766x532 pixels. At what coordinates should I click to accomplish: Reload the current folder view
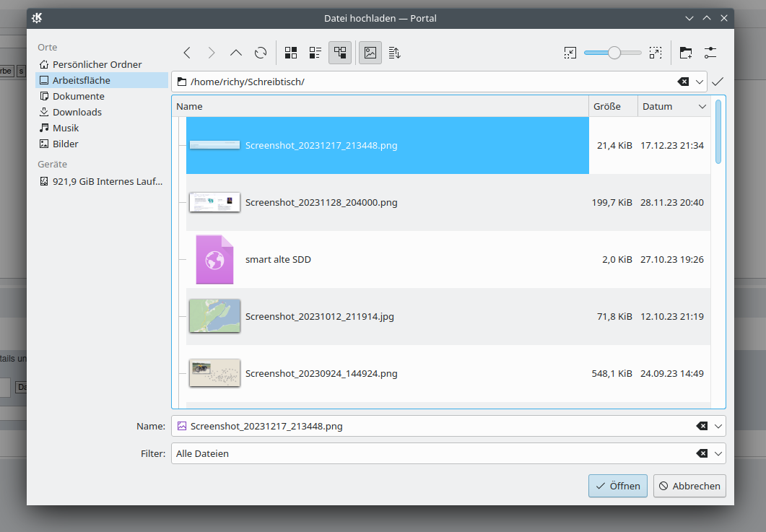point(261,53)
